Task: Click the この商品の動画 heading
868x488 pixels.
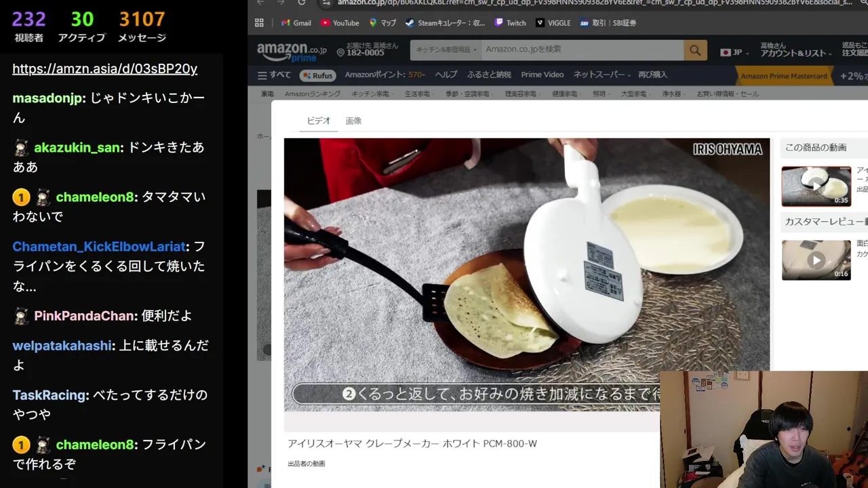Action: pos(816,148)
